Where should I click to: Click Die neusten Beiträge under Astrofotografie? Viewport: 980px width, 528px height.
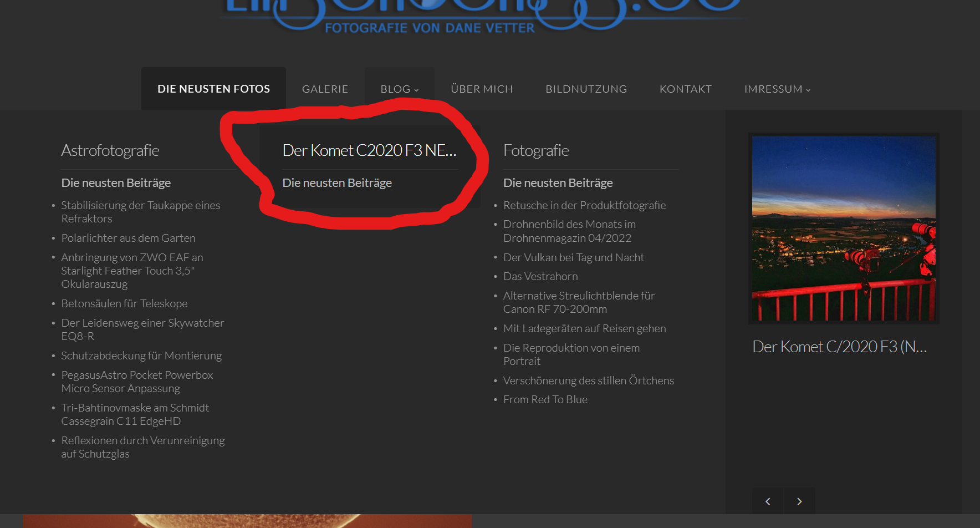coord(116,182)
